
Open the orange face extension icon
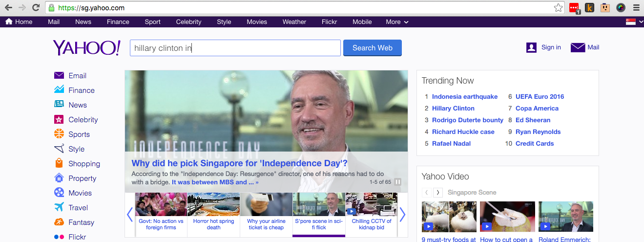click(605, 8)
